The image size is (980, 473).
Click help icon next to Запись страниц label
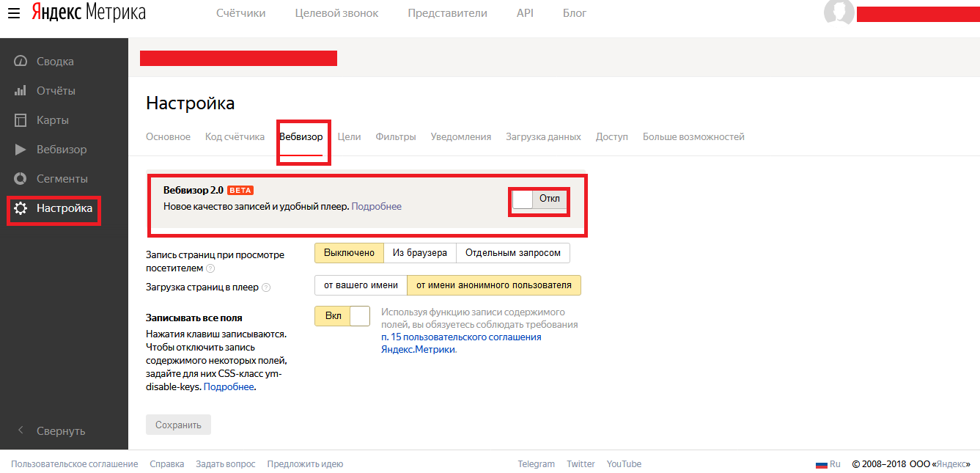(210, 268)
